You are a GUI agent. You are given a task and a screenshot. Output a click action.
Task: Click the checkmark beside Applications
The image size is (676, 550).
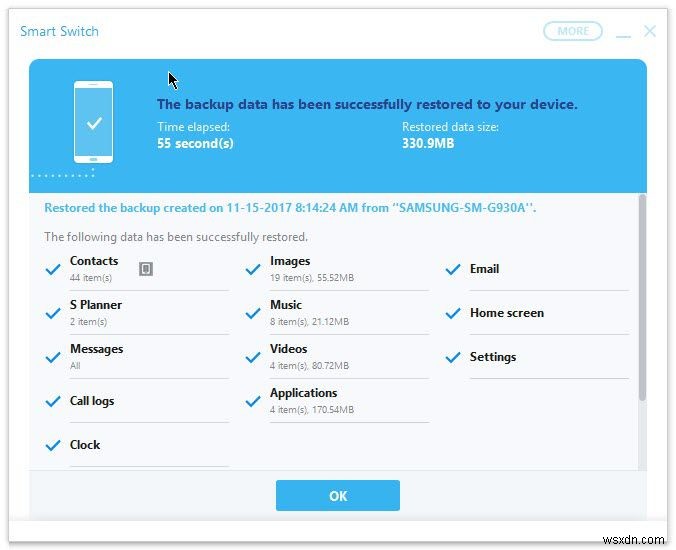click(x=252, y=401)
